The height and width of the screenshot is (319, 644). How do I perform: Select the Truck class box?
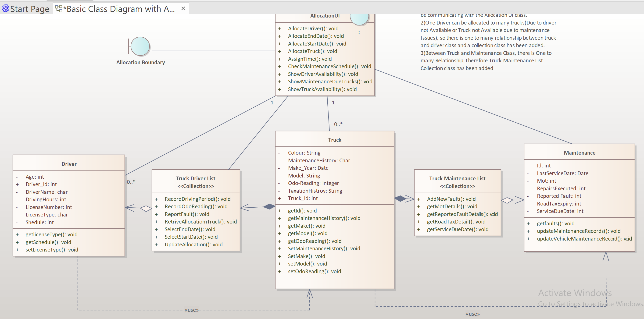(x=334, y=140)
